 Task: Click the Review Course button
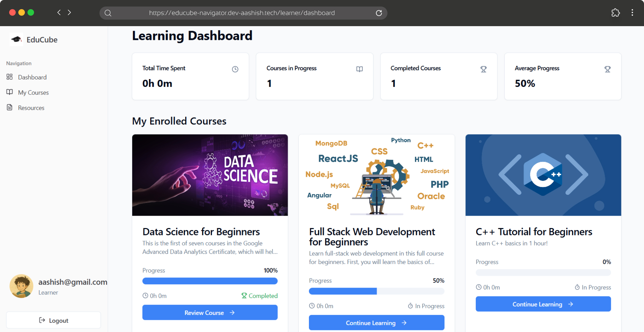pyautogui.click(x=210, y=312)
